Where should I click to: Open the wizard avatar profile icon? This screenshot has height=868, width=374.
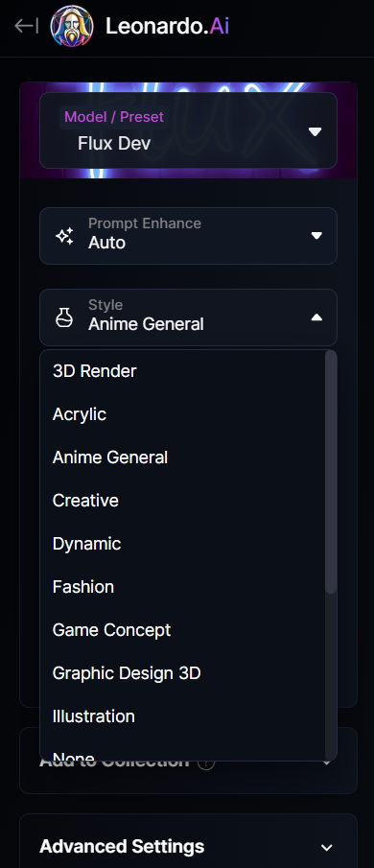tap(71, 26)
